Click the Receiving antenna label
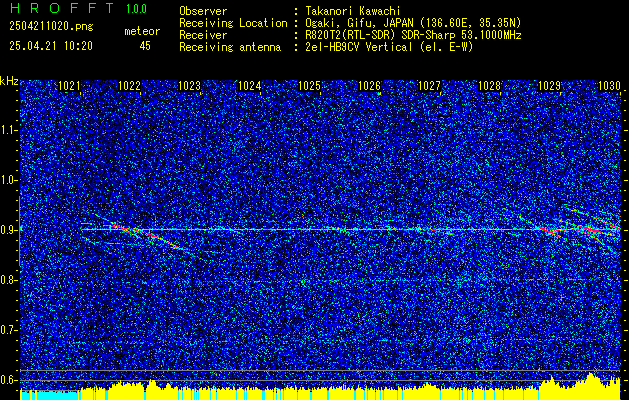The width and height of the screenshot is (629, 400). pos(230,47)
